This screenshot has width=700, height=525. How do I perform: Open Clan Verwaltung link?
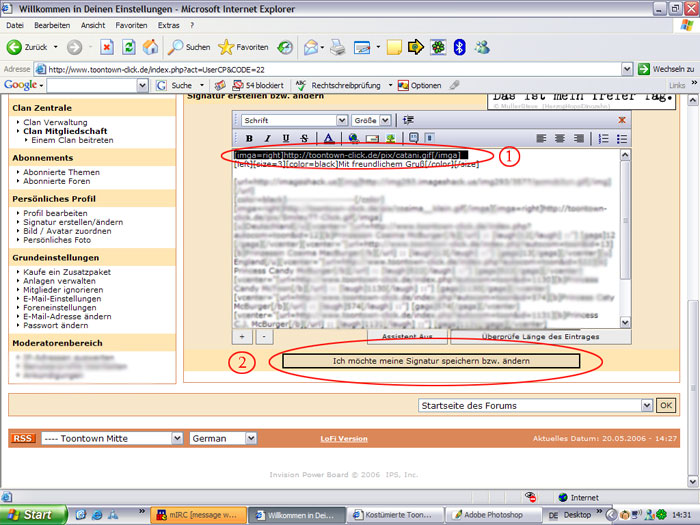point(55,122)
